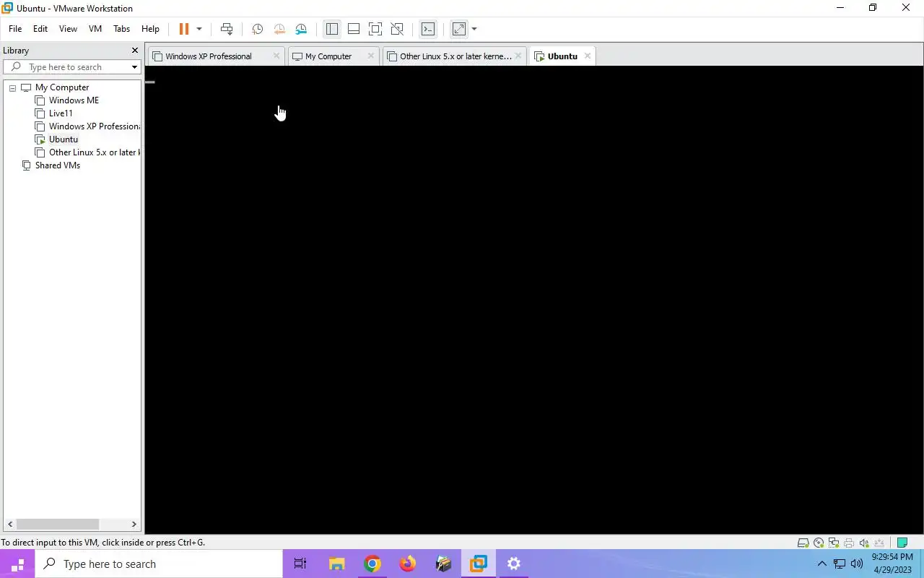Open the Snapshot Manager icon
Screen dimensions: 924x578
coord(301,29)
